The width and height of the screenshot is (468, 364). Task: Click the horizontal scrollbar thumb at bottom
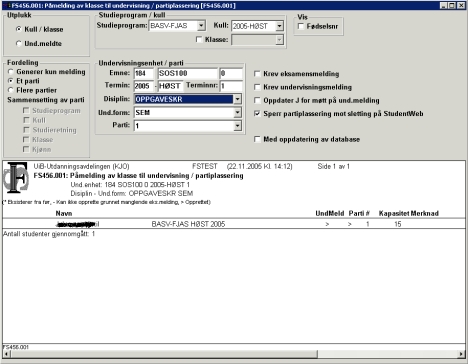tap(164, 354)
